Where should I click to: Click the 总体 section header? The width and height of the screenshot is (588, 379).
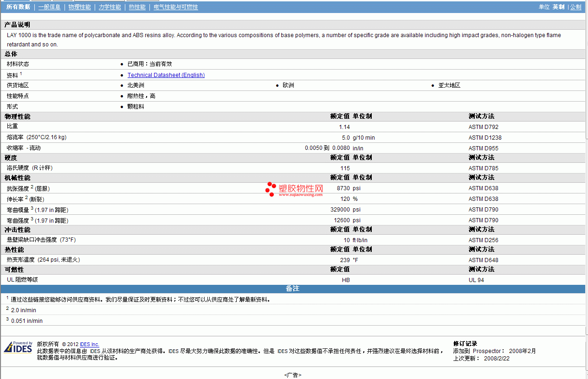(x=11, y=54)
